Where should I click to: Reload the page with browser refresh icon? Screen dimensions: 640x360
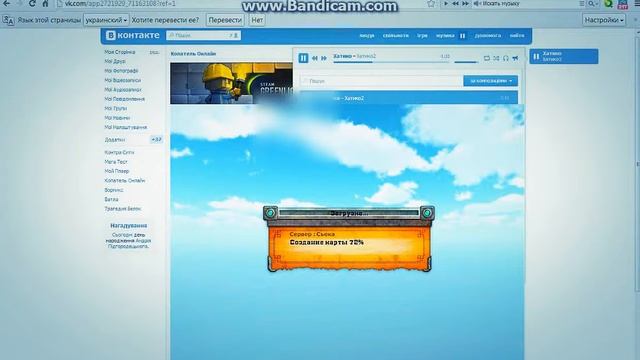32,4
